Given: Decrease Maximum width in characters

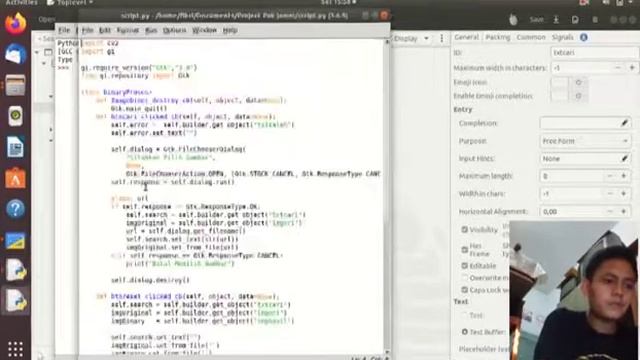Looking at the screenshot, I should pyautogui.click(x=618, y=68).
